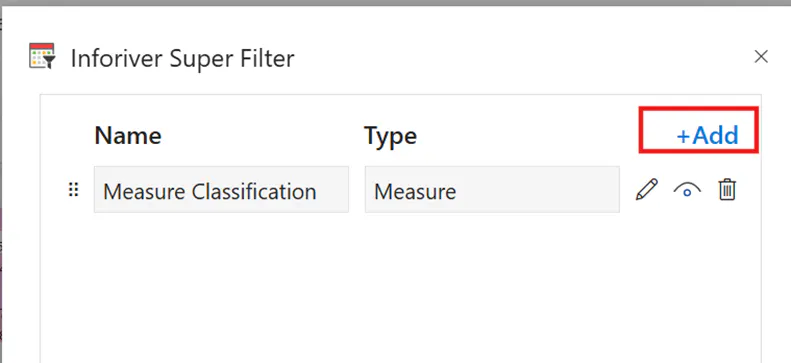The width and height of the screenshot is (791, 363).
Task: Remove the Measure filter via trash can icon
Action: (x=727, y=190)
